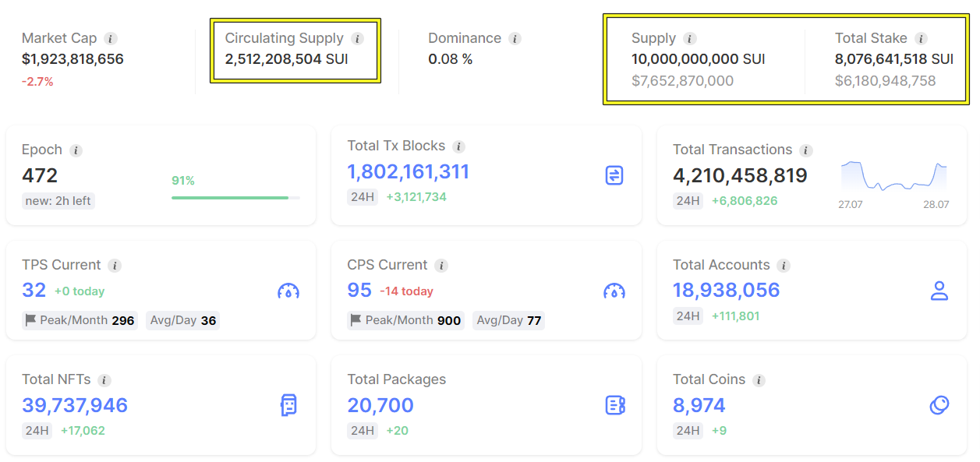Click the flag icon in TPS Peak/Month
The width and height of the screenshot is (980, 462).
pyautogui.click(x=31, y=320)
